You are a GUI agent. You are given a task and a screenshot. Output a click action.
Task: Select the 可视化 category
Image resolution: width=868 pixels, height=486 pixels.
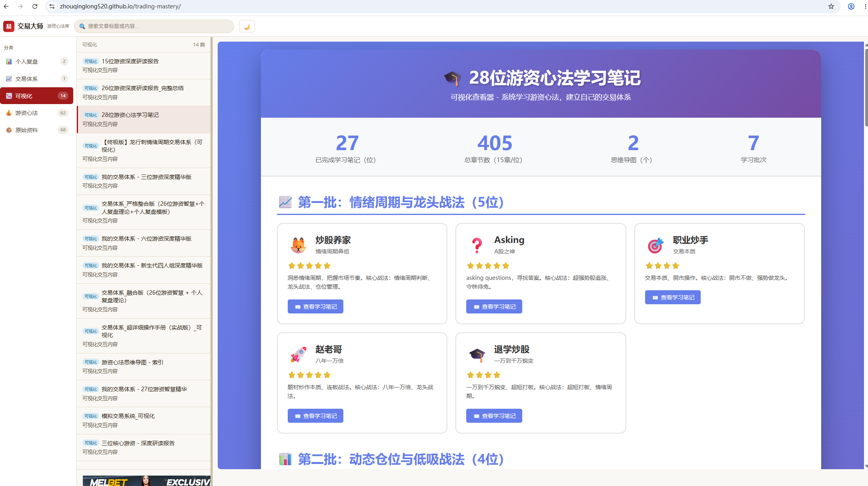tap(36, 96)
